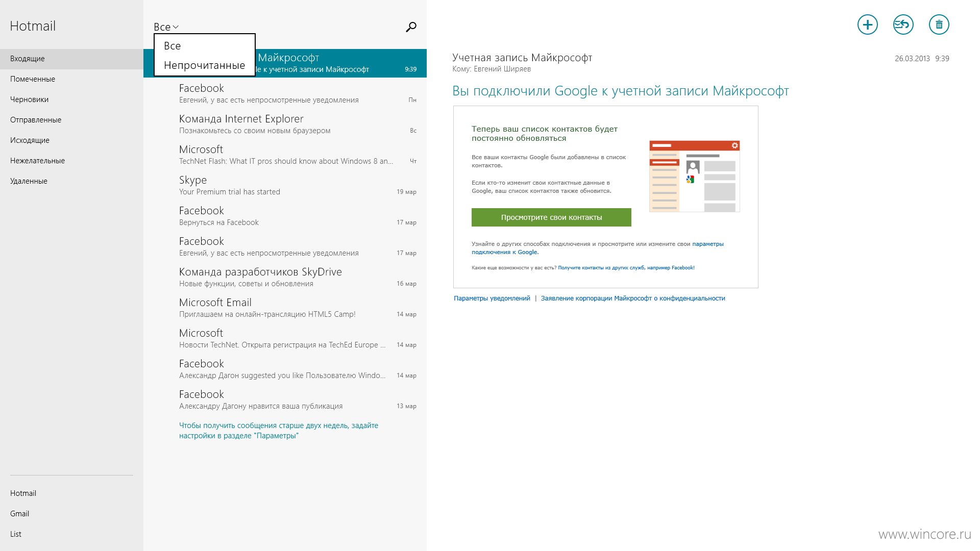Click Просмотрите свои контакты green button
The image size is (980, 551).
(x=551, y=217)
